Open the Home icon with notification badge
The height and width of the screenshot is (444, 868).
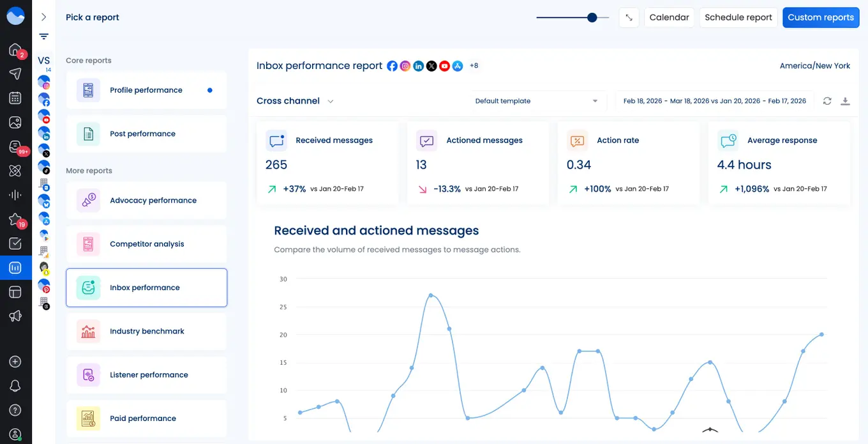coord(15,49)
